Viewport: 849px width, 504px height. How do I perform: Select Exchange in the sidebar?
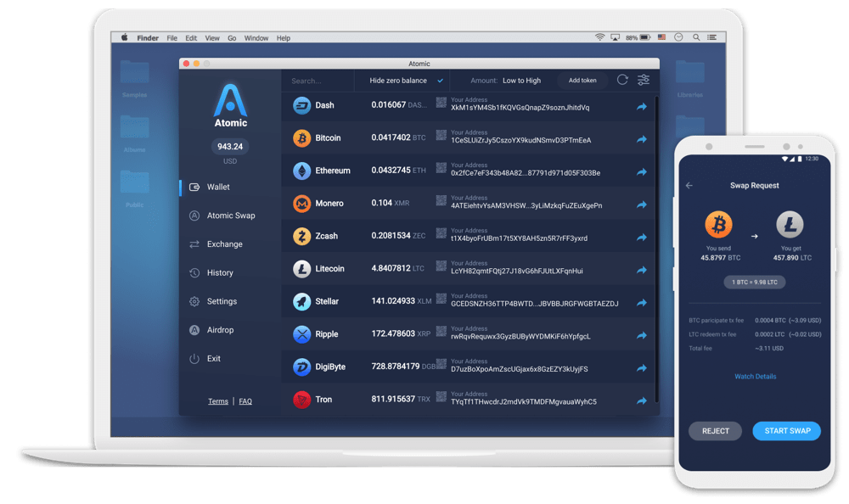[x=224, y=244]
